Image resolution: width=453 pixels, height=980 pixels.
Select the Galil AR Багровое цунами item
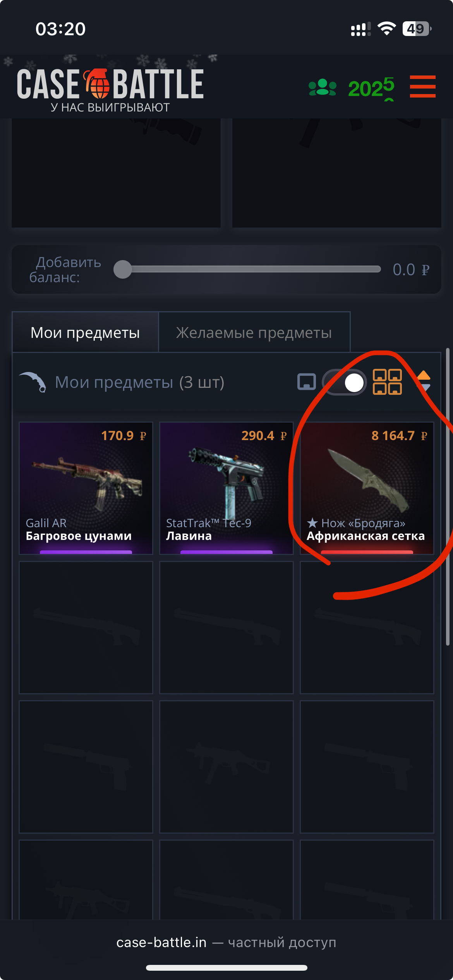86,488
